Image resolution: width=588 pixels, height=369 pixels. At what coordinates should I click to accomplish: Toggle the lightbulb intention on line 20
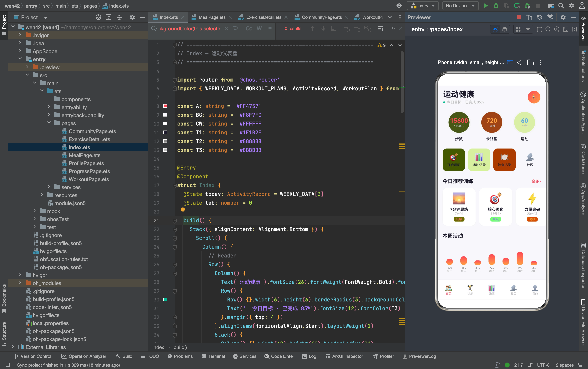(x=183, y=210)
